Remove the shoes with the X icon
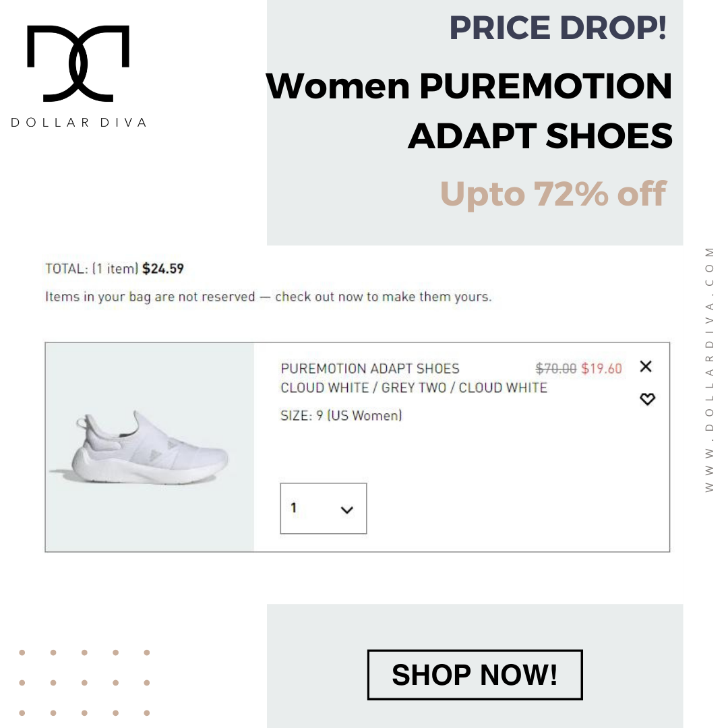 click(x=645, y=366)
